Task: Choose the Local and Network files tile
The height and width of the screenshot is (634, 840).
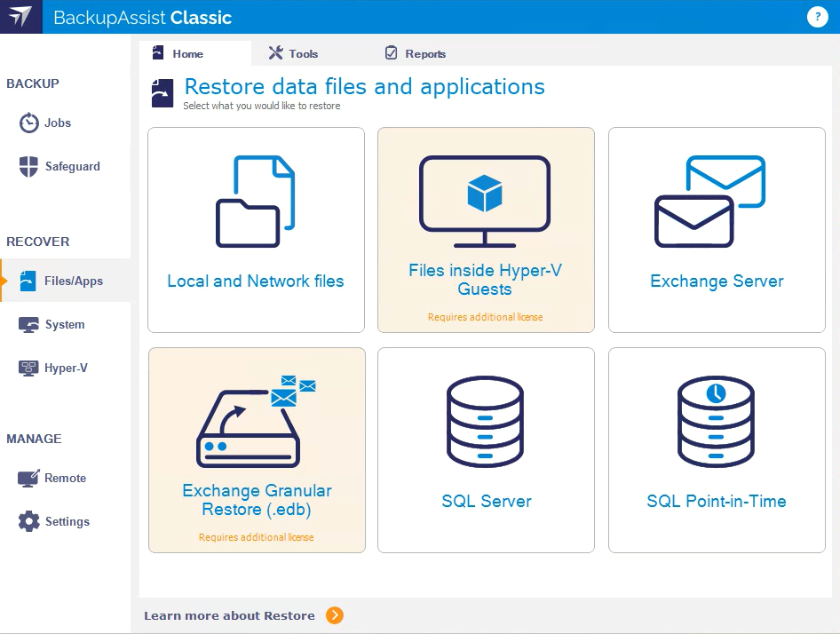Action: tap(256, 230)
